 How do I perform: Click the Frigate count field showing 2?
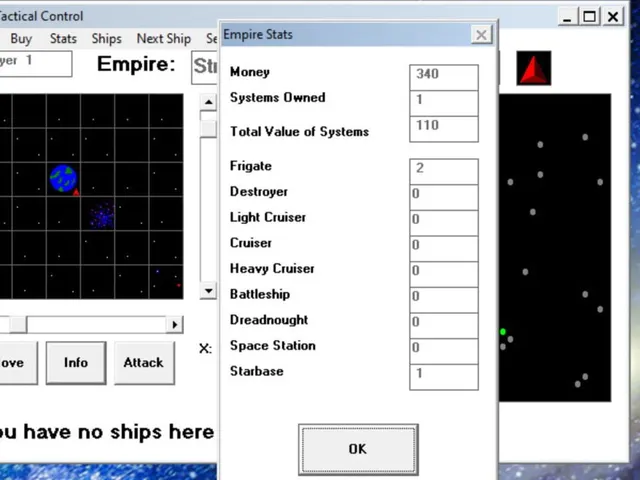pos(444,171)
